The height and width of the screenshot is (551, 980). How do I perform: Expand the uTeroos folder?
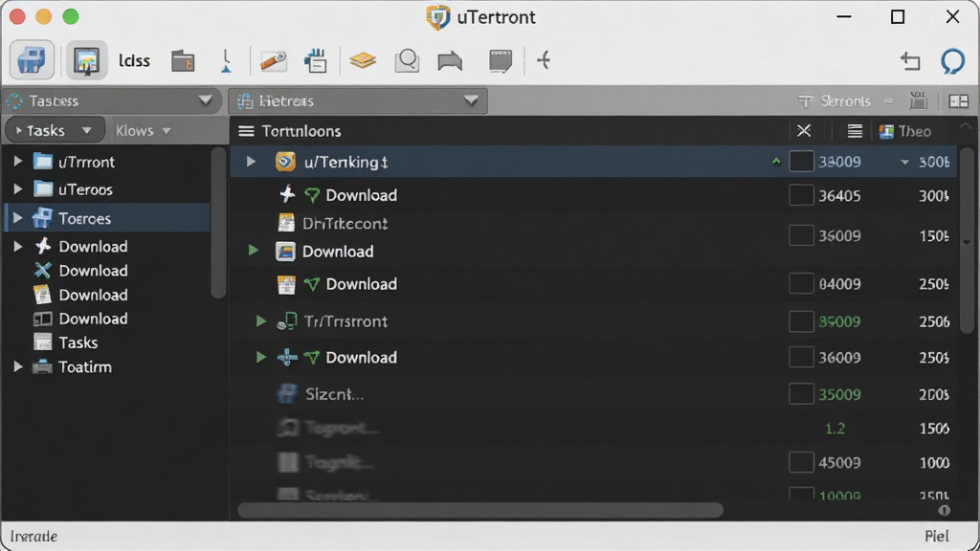18,188
